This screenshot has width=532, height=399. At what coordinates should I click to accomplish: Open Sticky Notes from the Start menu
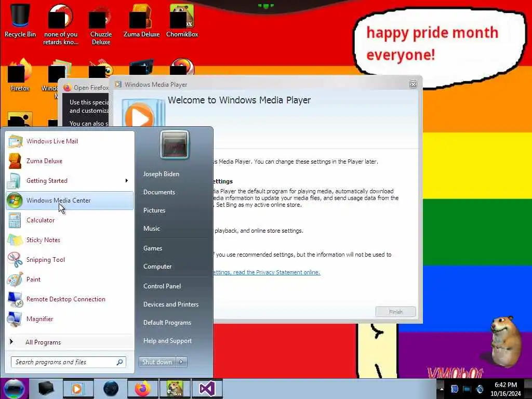coord(70,240)
